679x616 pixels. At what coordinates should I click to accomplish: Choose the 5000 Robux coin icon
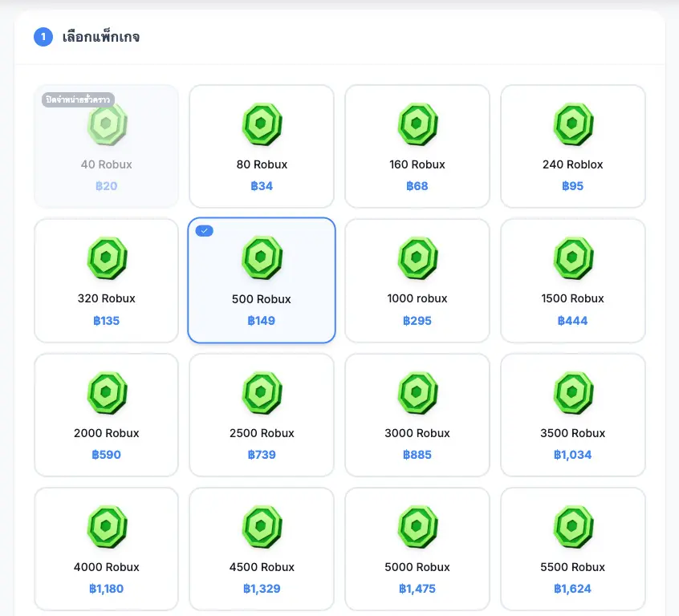417,527
